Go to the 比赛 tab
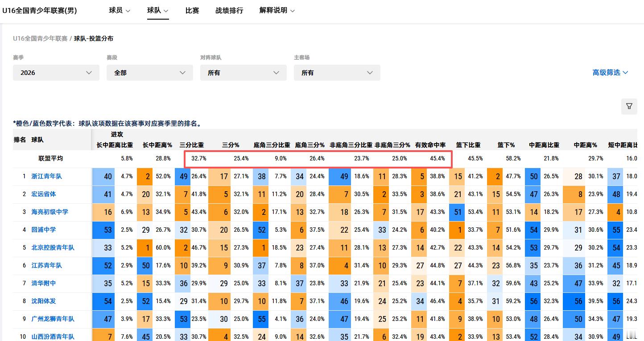 (192, 10)
